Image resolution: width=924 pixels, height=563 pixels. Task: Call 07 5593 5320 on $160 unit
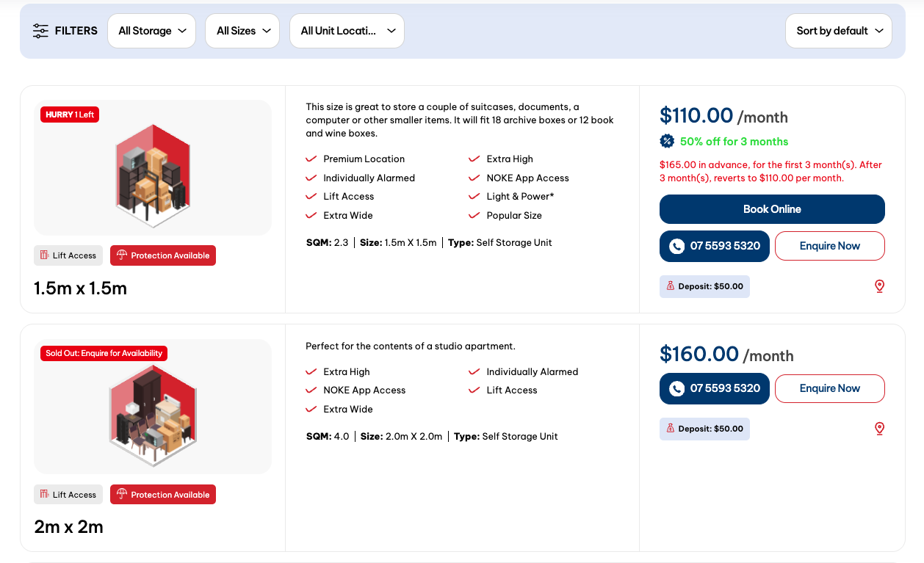tap(715, 388)
